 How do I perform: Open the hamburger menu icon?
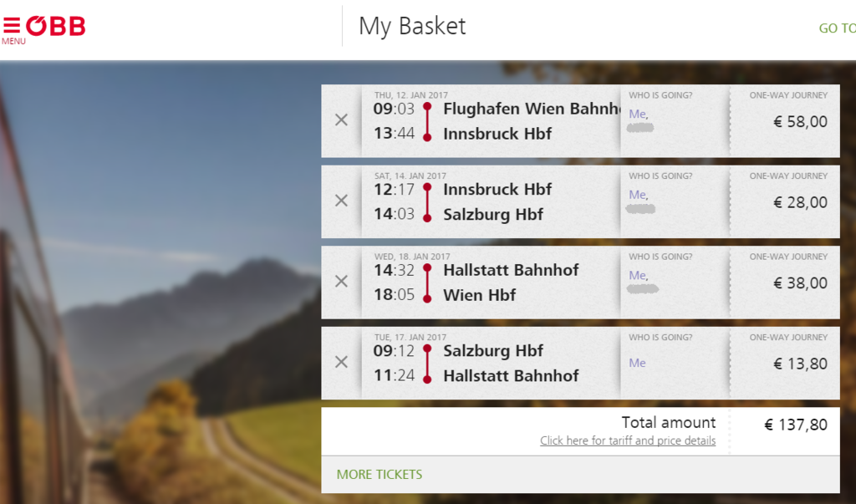(12, 26)
